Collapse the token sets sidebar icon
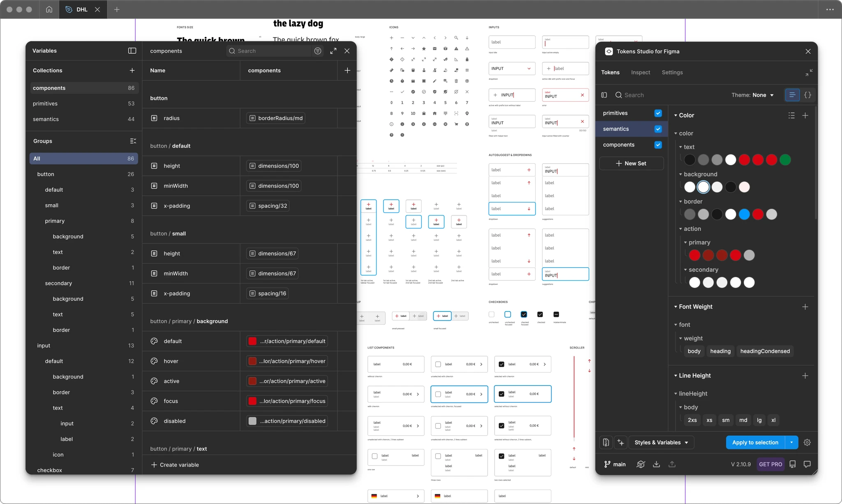 tap(604, 95)
